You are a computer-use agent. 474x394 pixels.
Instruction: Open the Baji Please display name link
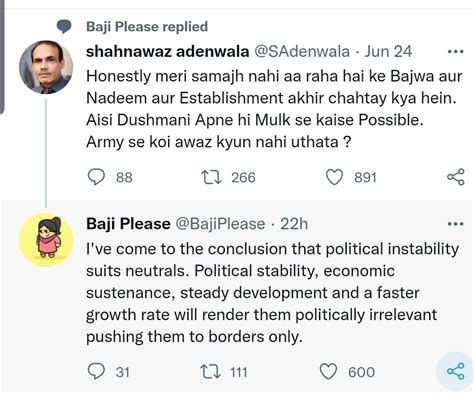pos(128,224)
